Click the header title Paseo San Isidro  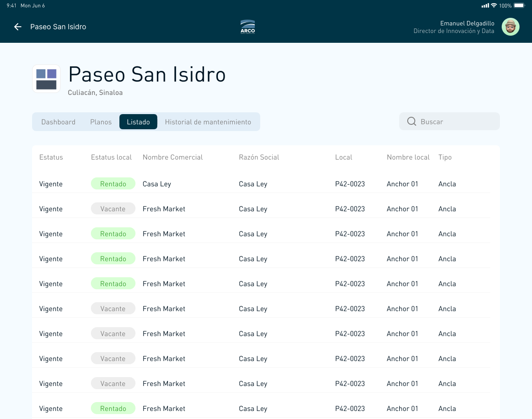point(58,27)
